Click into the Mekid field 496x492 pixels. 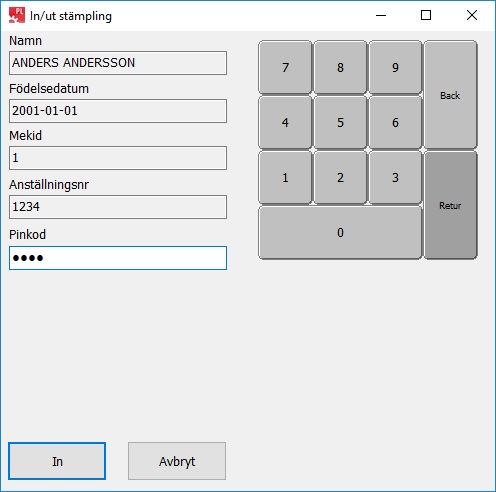click(x=118, y=158)
